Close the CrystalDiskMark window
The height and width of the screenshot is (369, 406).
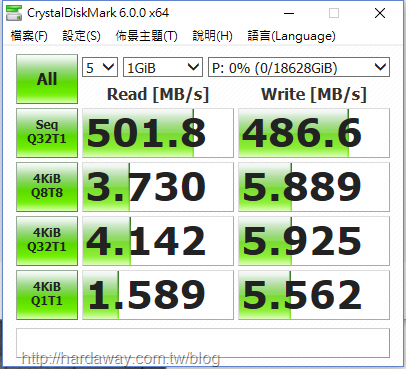380,13
